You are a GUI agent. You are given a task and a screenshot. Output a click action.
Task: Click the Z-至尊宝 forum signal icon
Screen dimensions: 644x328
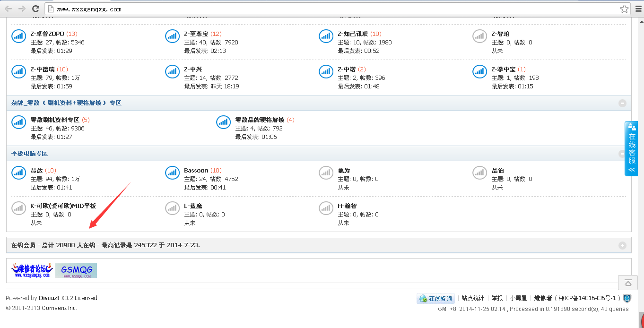click(172, 36)
